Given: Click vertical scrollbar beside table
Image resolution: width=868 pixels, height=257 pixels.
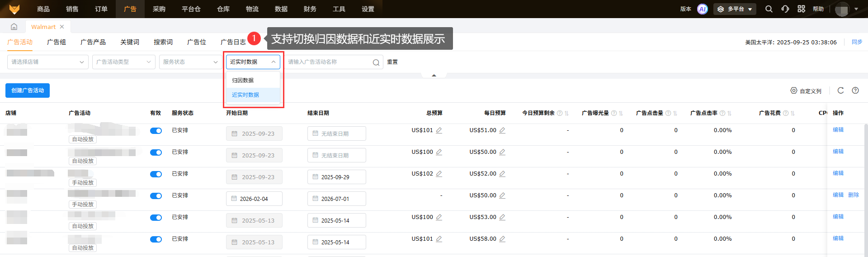Looking at the screenshot, I should [865, 190].
